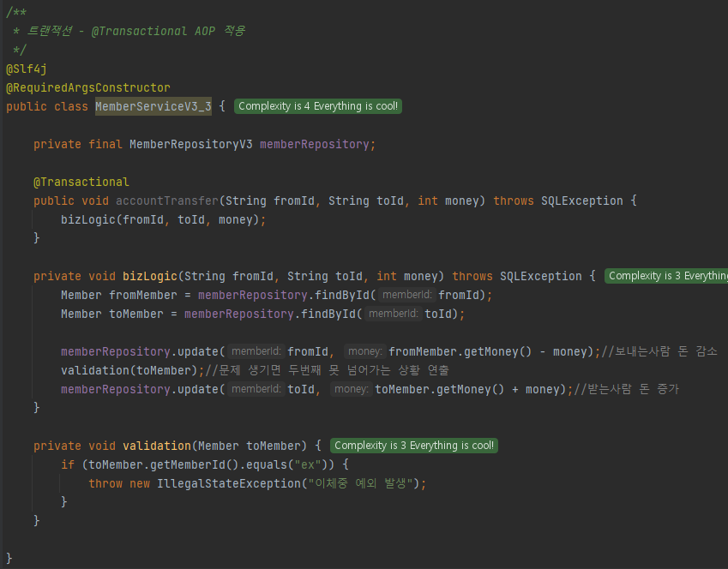Screen dimensions: 728x569
Task: Click the @RequiredArgsConstructor annotation
Action: tap(87, 87)
